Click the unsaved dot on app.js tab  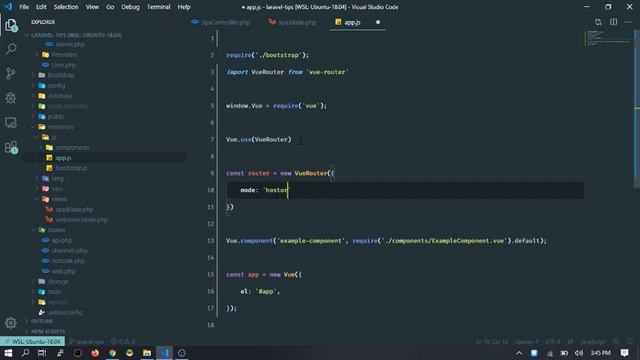click(x=378, y=22)
